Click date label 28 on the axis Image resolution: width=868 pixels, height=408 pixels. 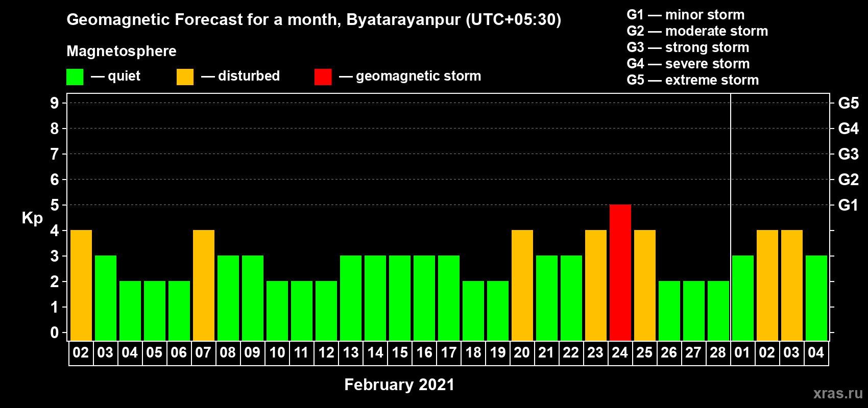click(718, 352)
